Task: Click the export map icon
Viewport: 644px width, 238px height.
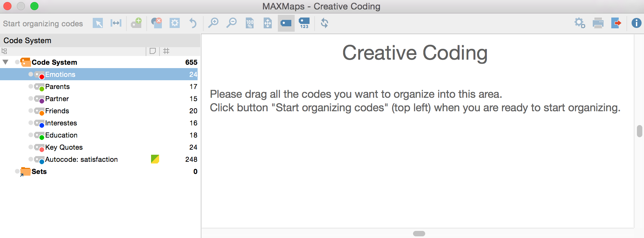Action: point(616,23)
